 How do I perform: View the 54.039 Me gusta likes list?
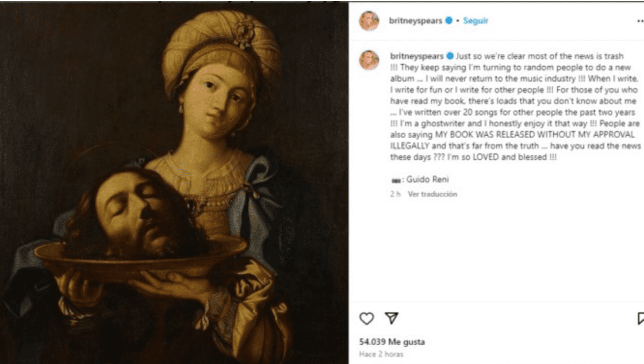[392, 342]
